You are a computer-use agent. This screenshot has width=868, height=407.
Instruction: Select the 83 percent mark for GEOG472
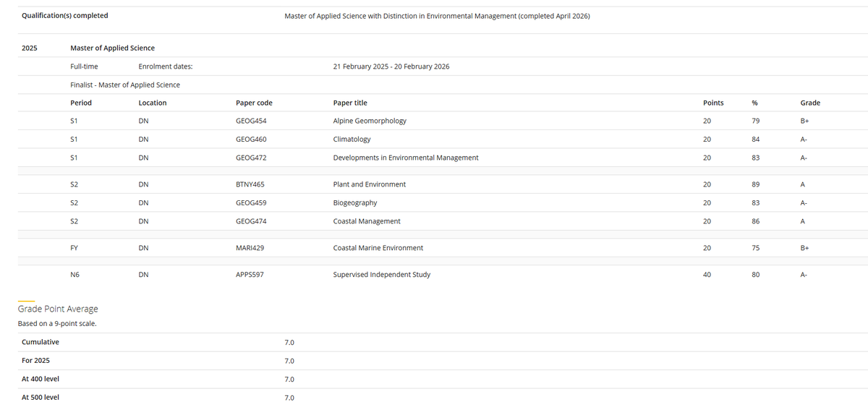click(756, 157)
